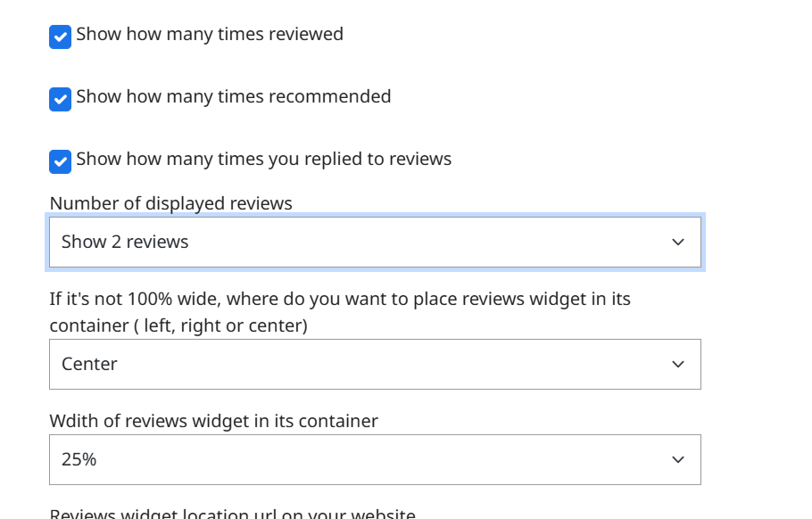This screenshot has height=519, width=812.
Task: Click the white checkmark icon beside 'replied to reviews'
Action: 60,161
